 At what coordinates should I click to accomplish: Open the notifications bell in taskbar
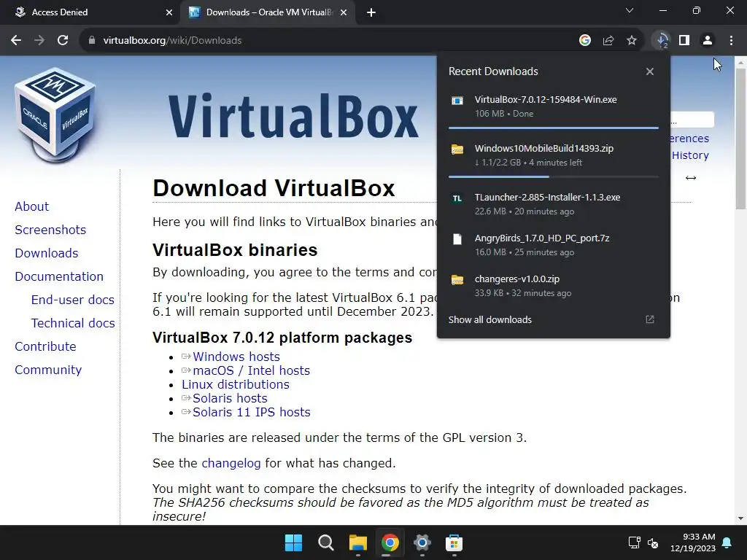727,542
